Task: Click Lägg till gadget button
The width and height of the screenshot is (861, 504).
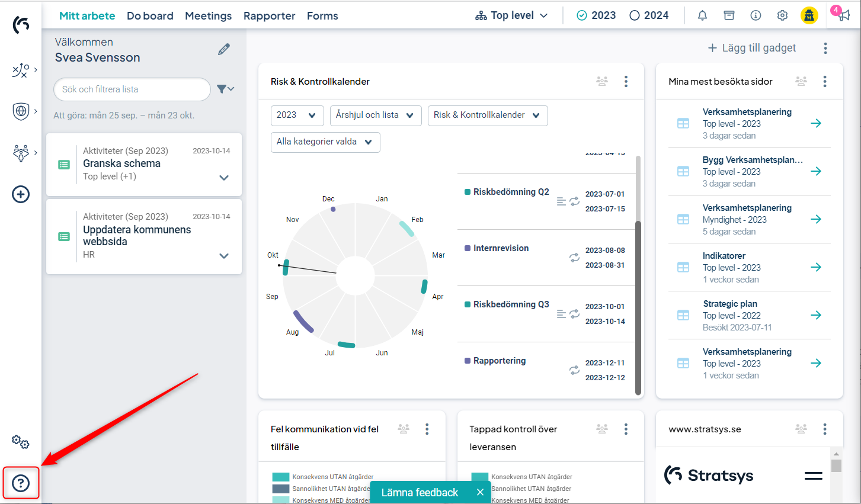Action: (752, 48)
